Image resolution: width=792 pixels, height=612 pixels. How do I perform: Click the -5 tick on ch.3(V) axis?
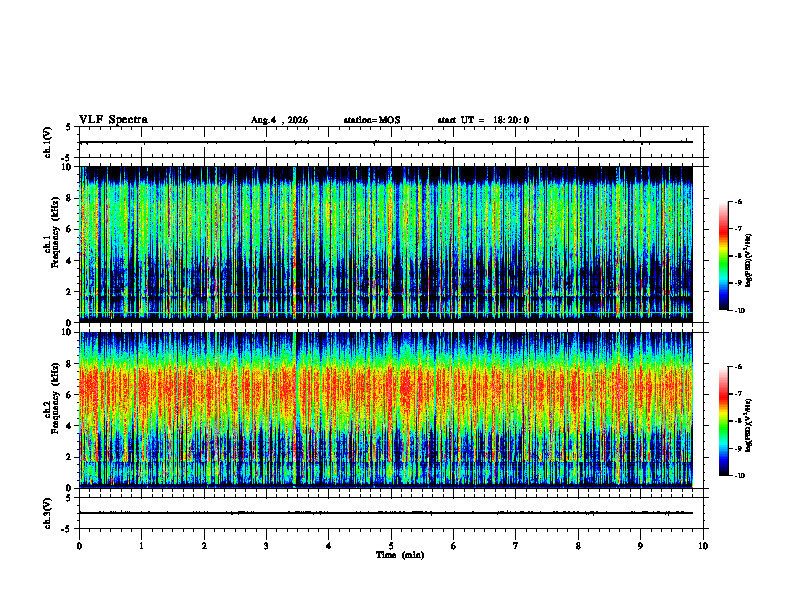tap(66, 529)
